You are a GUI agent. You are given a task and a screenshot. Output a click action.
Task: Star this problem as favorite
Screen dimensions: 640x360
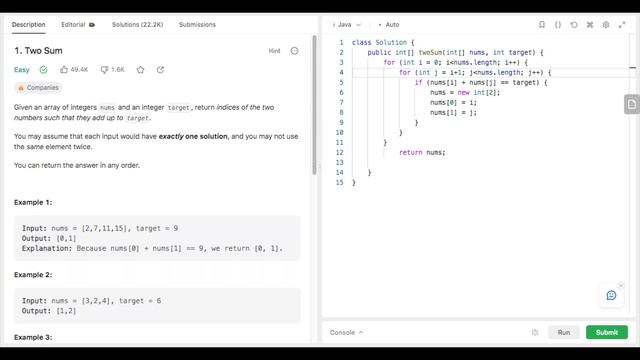[140, 70]
